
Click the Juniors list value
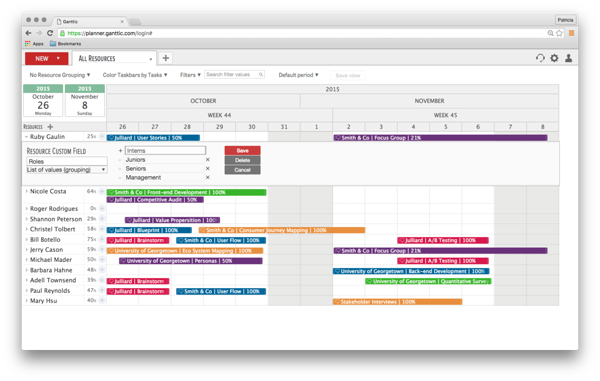pos(135,160)
